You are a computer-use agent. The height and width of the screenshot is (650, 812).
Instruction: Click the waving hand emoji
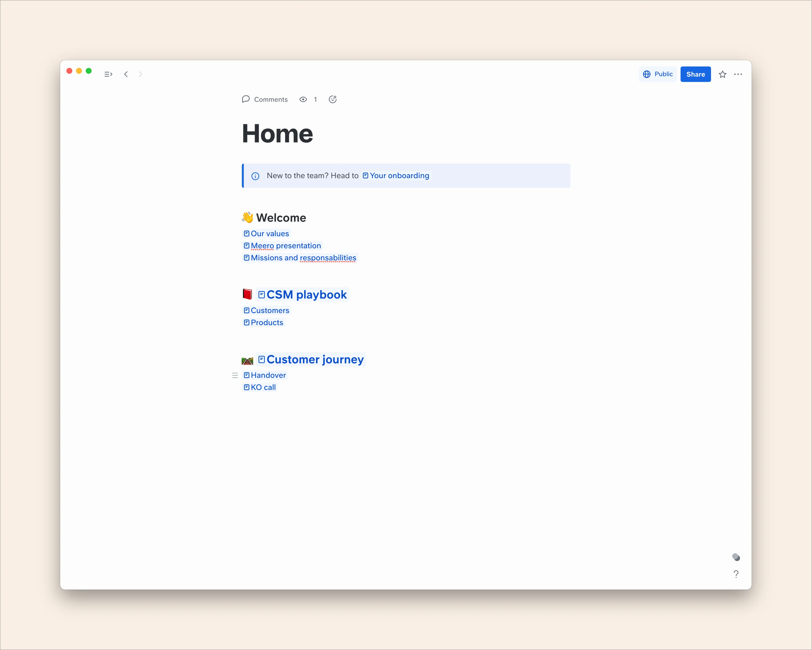coord(247,217)
